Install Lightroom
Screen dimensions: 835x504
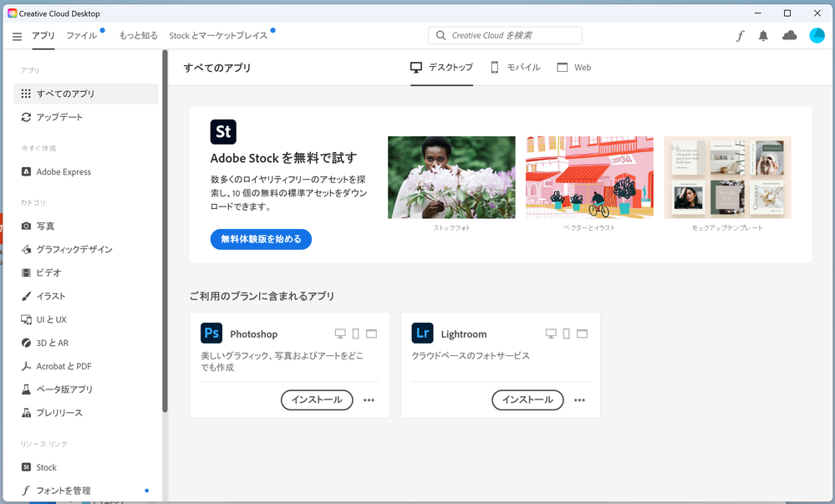[527, 400]
